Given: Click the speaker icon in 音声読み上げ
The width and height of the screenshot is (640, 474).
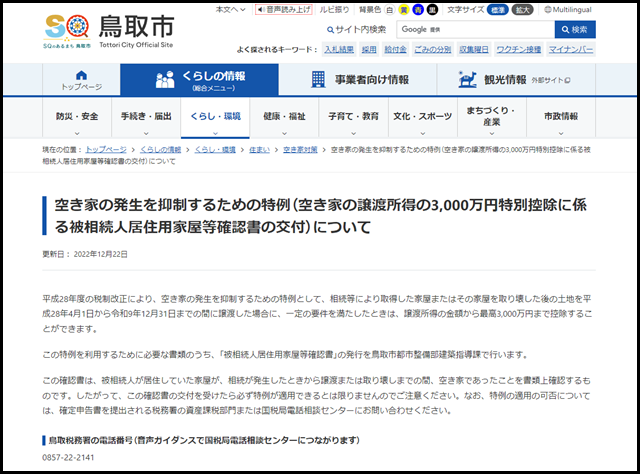Looking at the screenshot, I should [261, 9].
